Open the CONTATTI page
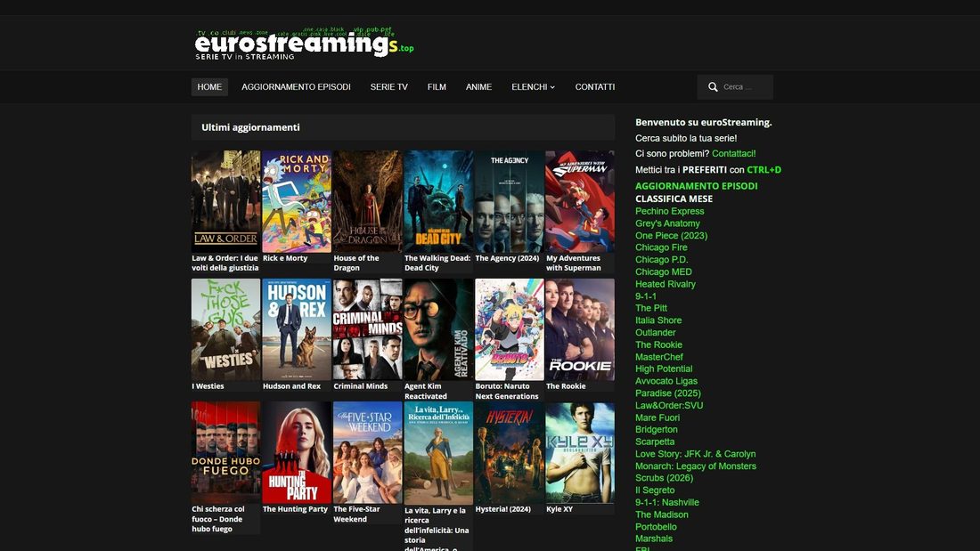 pyautogui.click(x=595, y=87)
